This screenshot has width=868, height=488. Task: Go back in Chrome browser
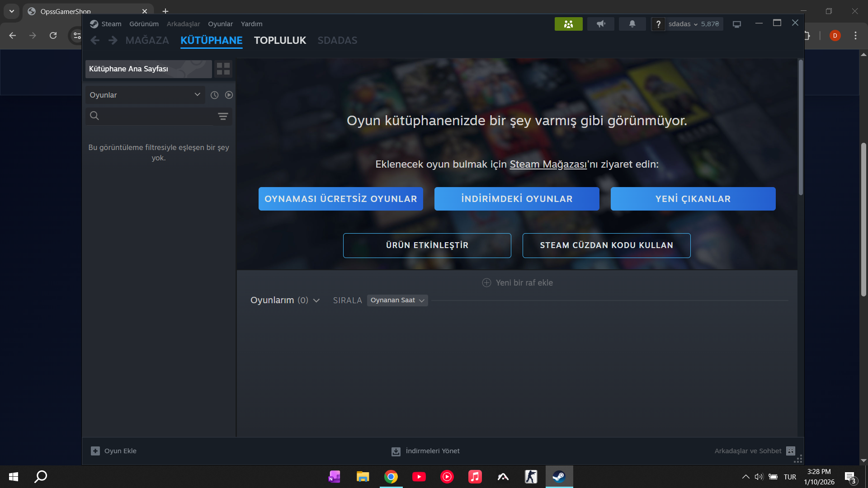12,35
